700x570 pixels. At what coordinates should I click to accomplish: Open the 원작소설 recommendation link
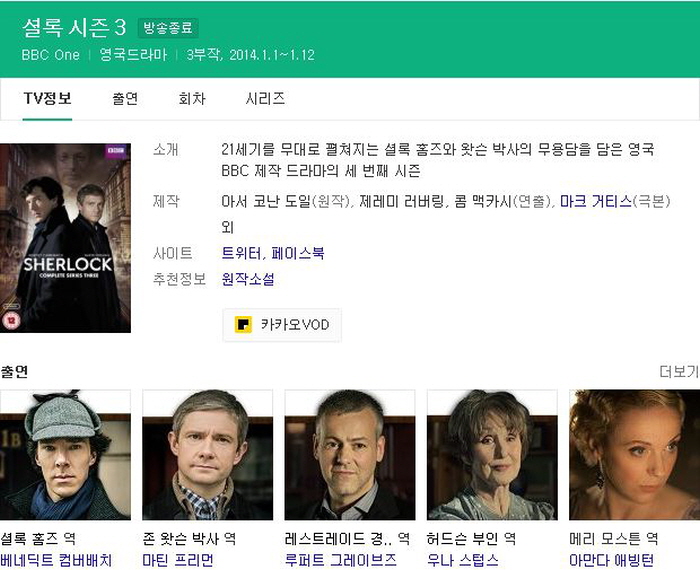click(248, 279)
